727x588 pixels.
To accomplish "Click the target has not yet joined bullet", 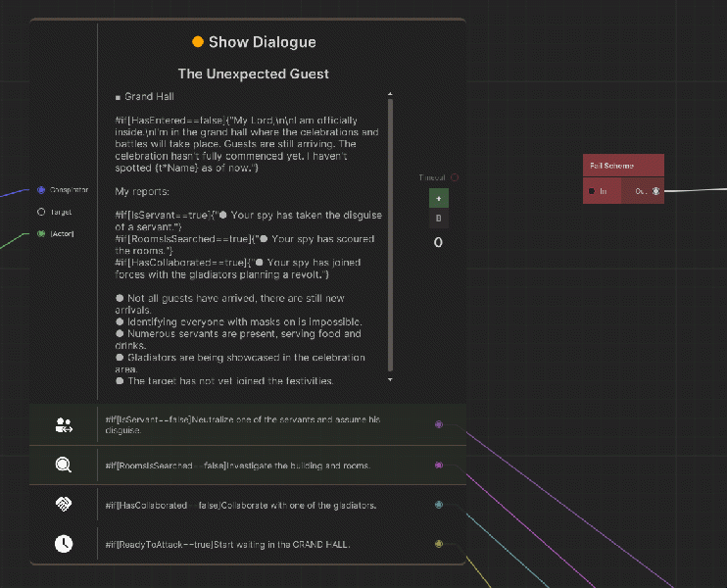I will coord(224,380).
